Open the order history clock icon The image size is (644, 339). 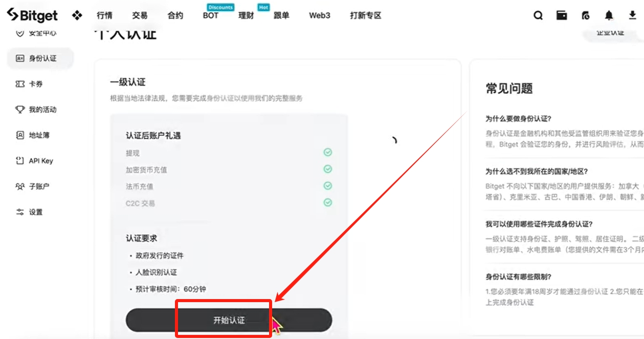(x=586, y=15)
